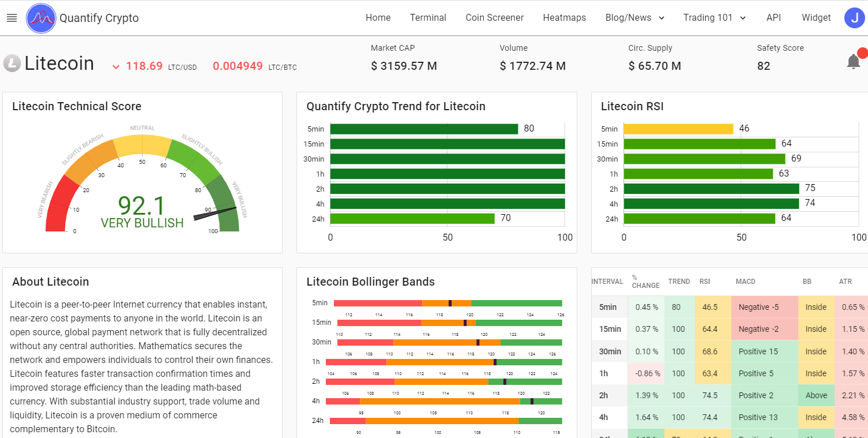Open the hamburger navigation menu
The width and height of the screenshot is (868, 438).
point(12,17)
